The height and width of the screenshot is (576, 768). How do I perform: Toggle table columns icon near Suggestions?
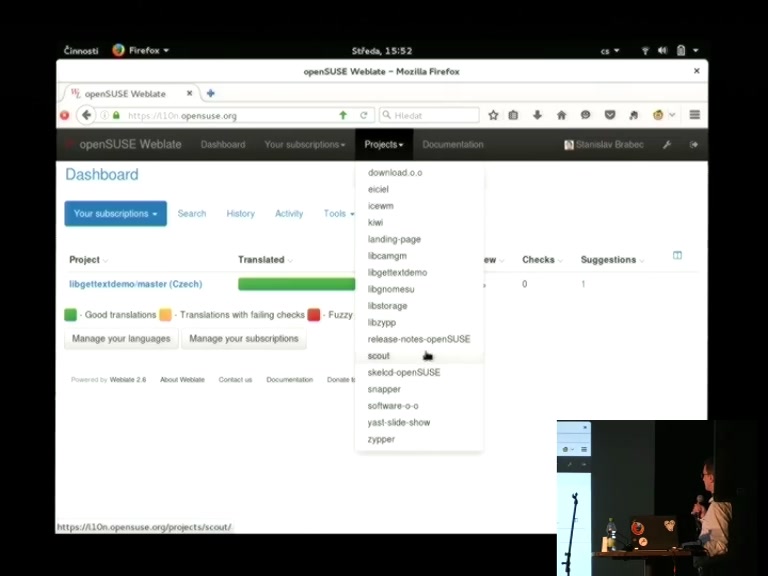click(x=677, y=255)
